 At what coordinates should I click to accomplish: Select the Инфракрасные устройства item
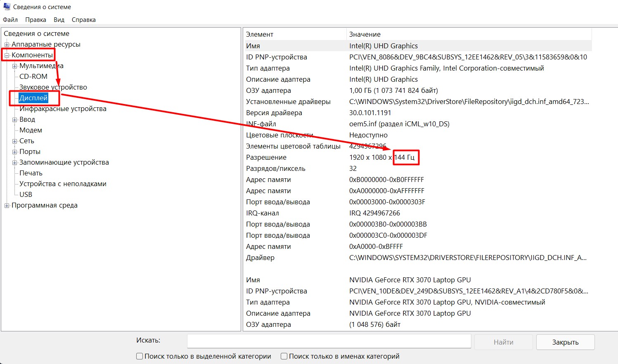(x=63, y=109)
